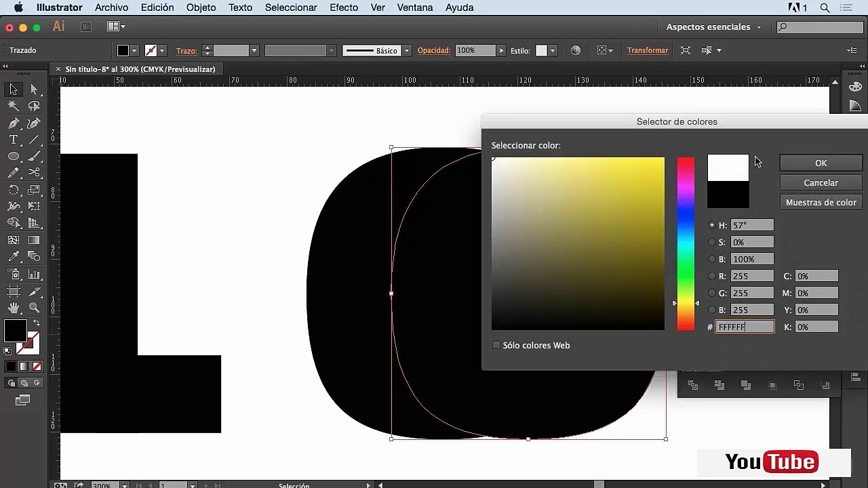The width and height of the screenshot is (868, 488).
Task: Open the Estilo graphic style dropdown
Action: (553, 51)
